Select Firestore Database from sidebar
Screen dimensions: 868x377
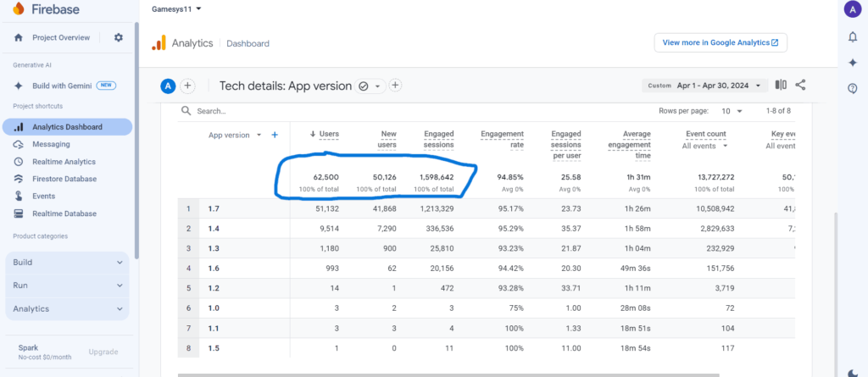tap(64, 179)
